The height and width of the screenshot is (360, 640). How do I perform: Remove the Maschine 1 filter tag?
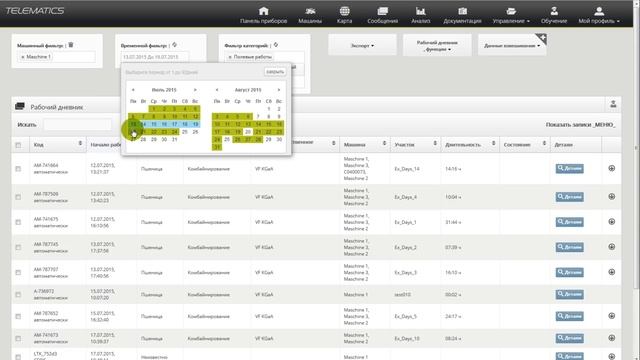23,57
